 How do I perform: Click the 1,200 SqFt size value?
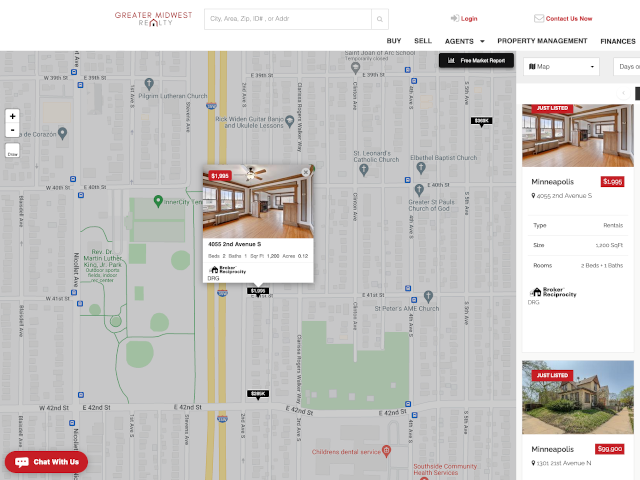coord(609,245)
